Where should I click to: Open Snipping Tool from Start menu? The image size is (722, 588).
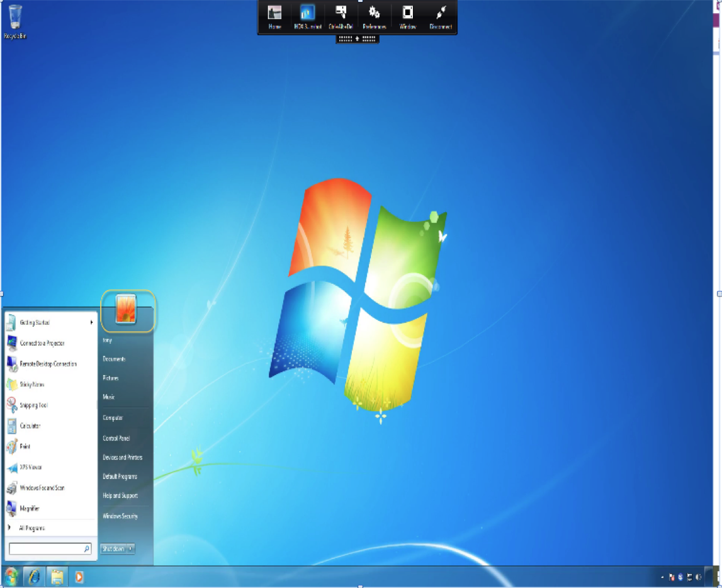(33, 405)
